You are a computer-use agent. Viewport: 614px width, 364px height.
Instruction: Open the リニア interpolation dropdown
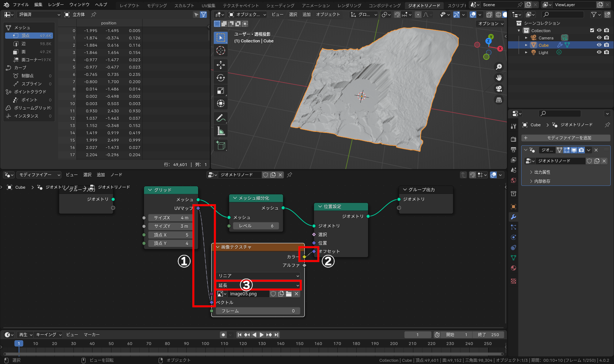tap(258, 276)
